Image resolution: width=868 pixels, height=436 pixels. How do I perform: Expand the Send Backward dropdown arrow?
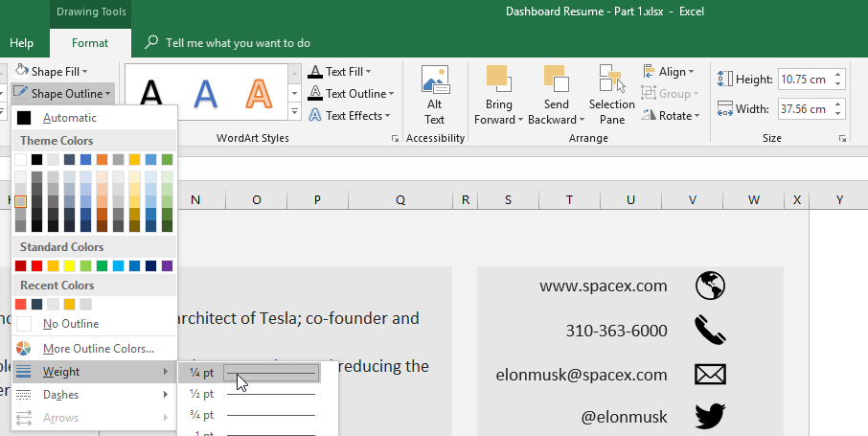point(582,120)
